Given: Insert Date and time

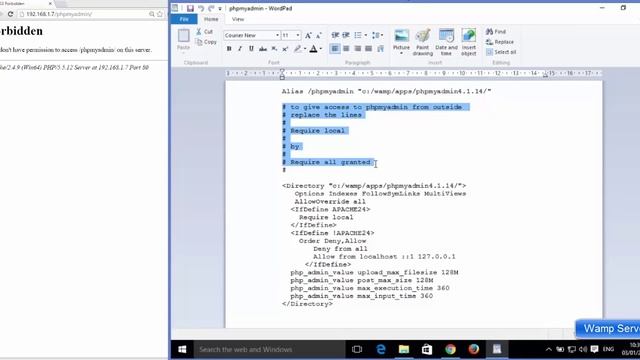Looking at the screenshot, I should pyautogui.click(x=446, y=42).
